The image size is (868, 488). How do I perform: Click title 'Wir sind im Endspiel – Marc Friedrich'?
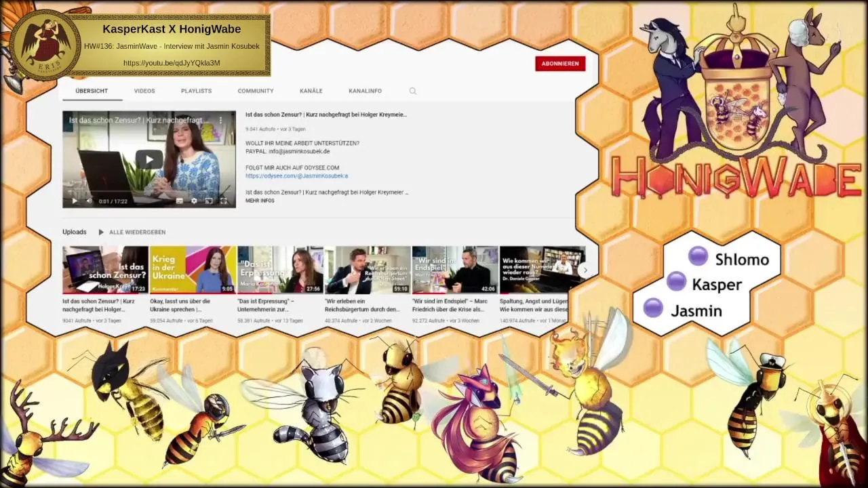(x=450, y=305)
